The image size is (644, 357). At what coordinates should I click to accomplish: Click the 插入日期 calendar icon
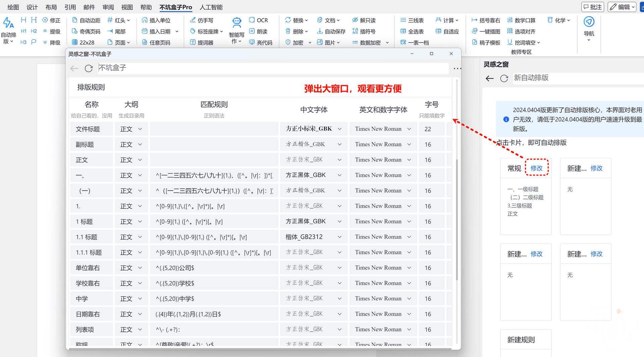145,31
